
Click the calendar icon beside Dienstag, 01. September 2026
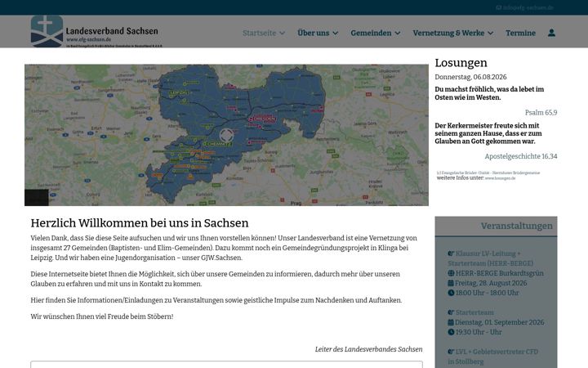click(x=451, y=322)
